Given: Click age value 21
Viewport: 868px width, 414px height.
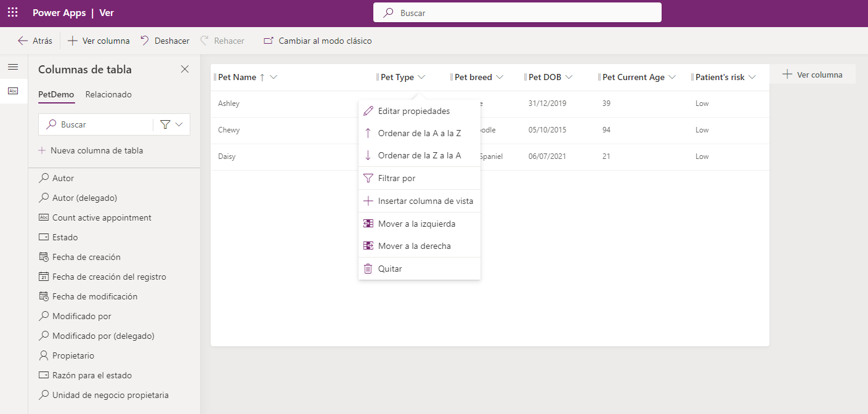Looking at the screenshot, I should [x=606, y=156].
